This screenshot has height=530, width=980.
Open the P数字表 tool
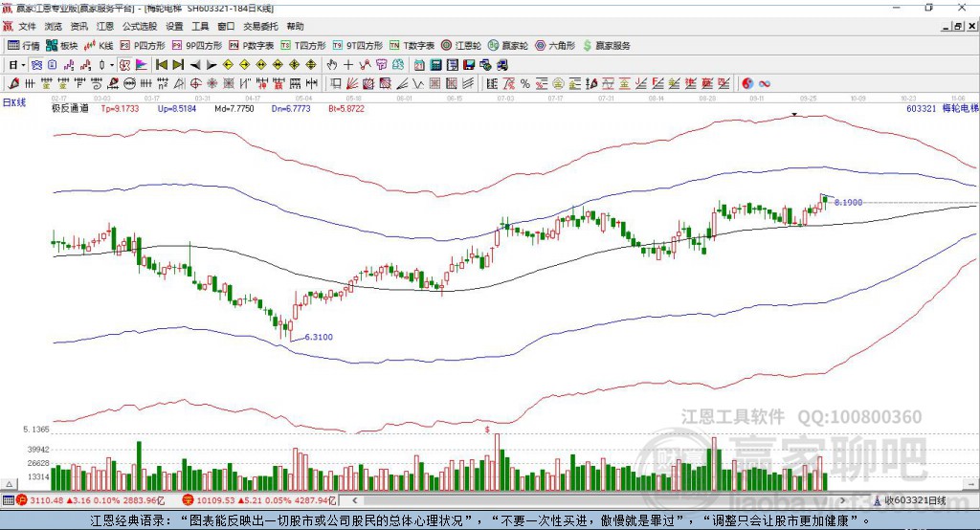[x=252, y=46]
